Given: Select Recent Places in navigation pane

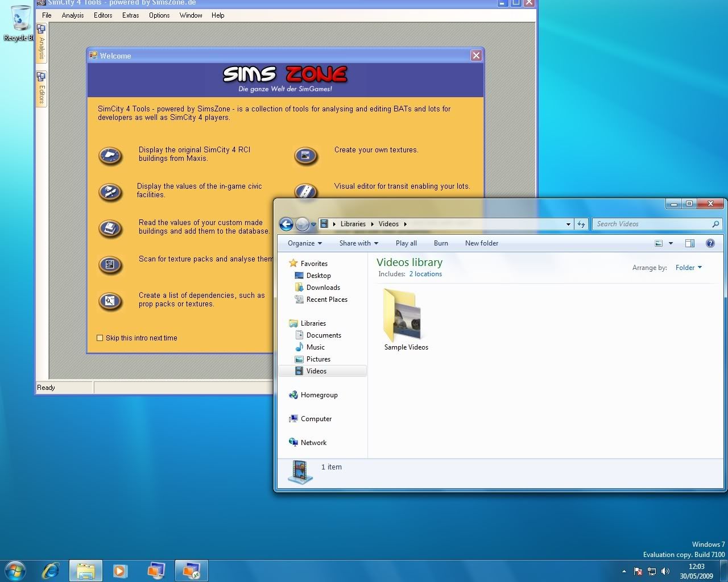Looking at the screenshot, I should 326,300.
